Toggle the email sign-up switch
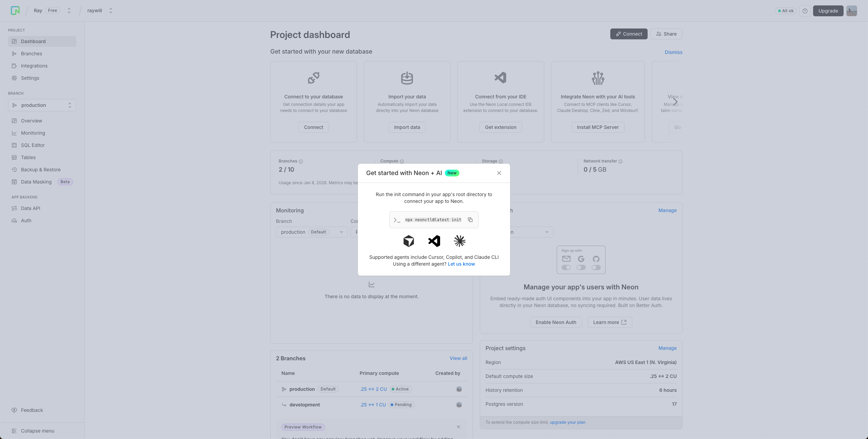 pos(566,268)
